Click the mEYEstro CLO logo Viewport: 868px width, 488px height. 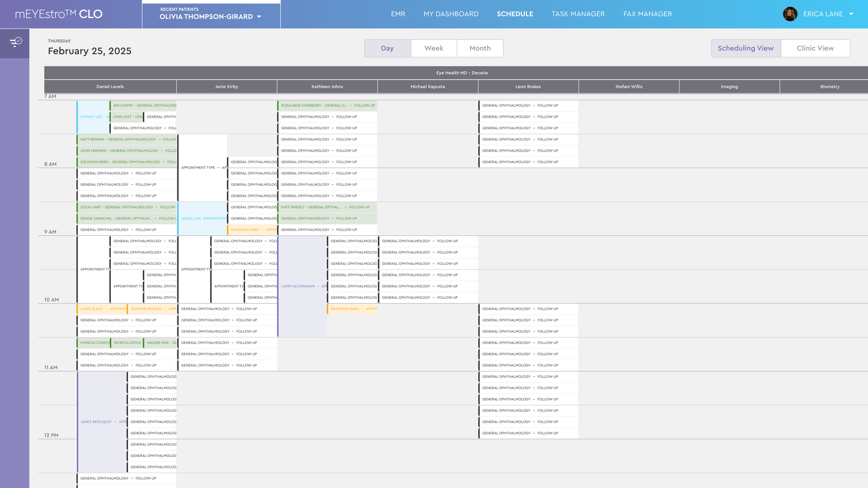tap(59, 14)
